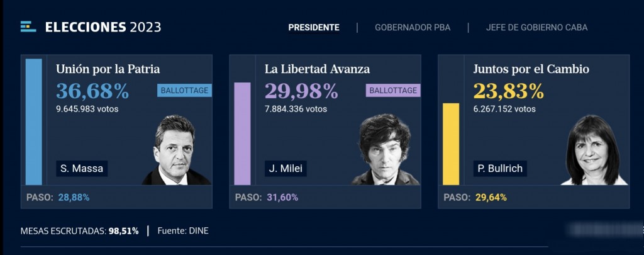Image resolution: width=644 pixels, height=255 pixels.
Task: Click S. Massa's portrait photo
Action: click(176, 150)
